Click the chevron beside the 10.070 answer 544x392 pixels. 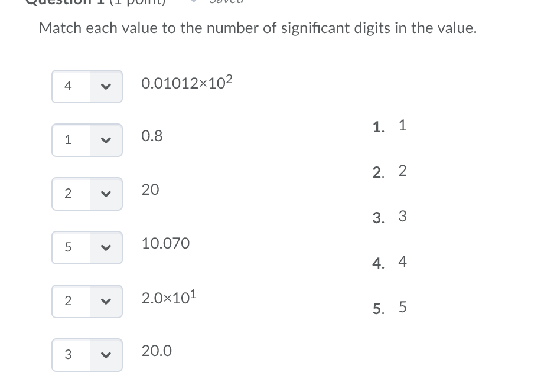coord(106,247)
